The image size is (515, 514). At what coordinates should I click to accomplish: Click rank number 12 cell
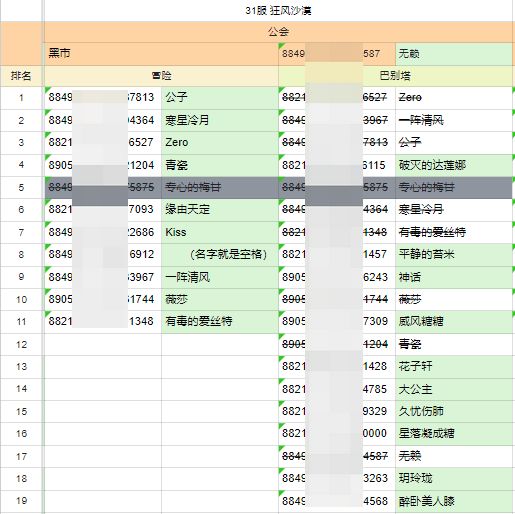point(21,344)
